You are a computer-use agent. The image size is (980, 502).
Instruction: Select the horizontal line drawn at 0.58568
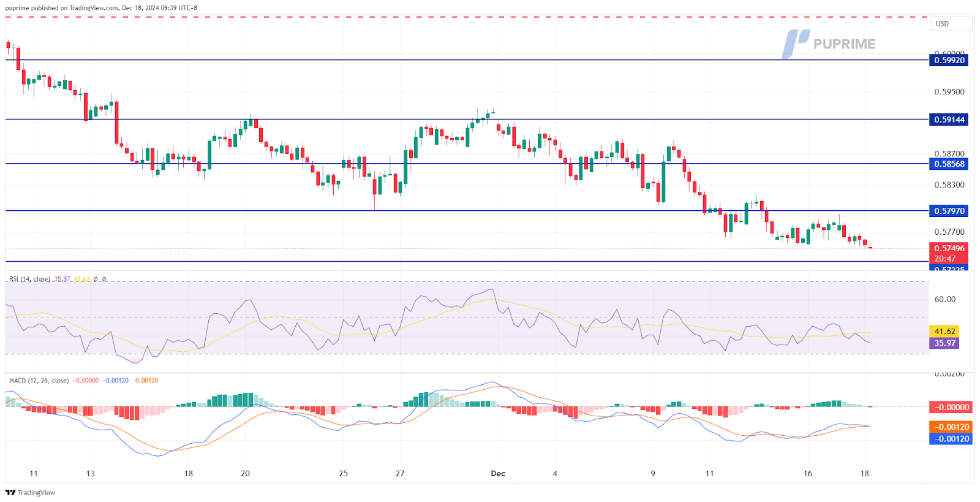(466, 164)
